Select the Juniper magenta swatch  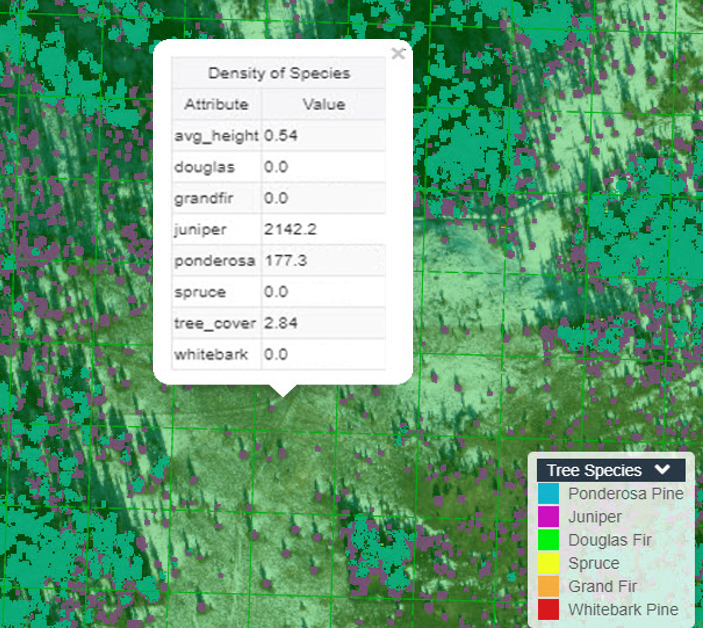point(548,517)
